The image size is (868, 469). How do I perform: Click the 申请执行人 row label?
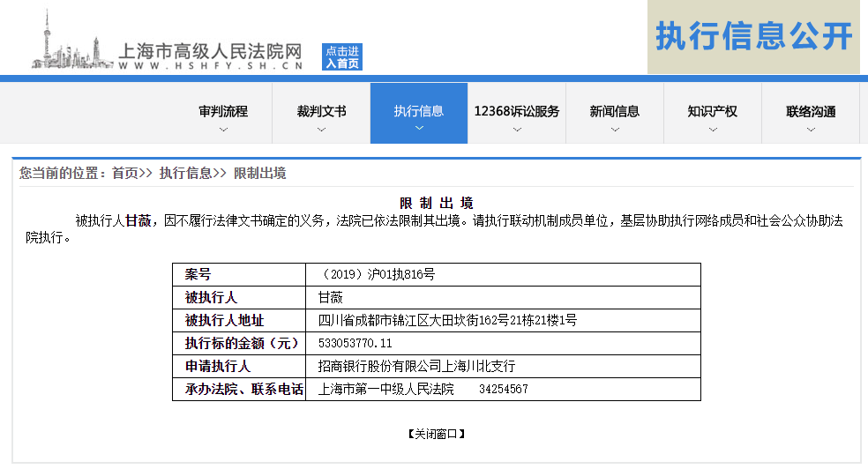(218, 366)
